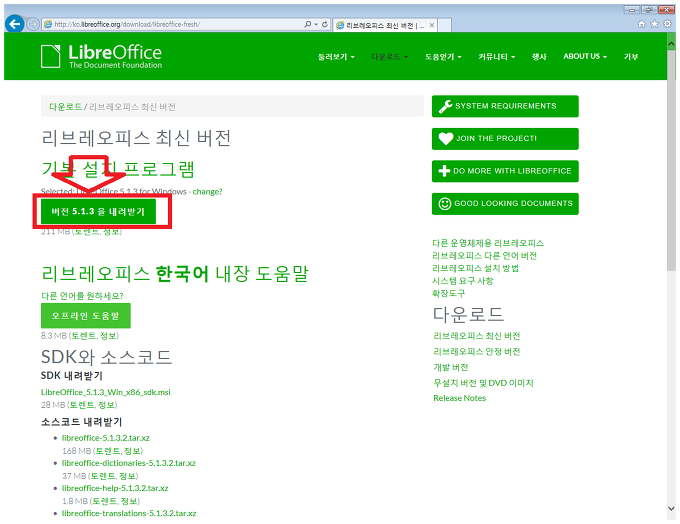Click 토렌트 link beside the 28 MB SDK

[x=82, y=405]
